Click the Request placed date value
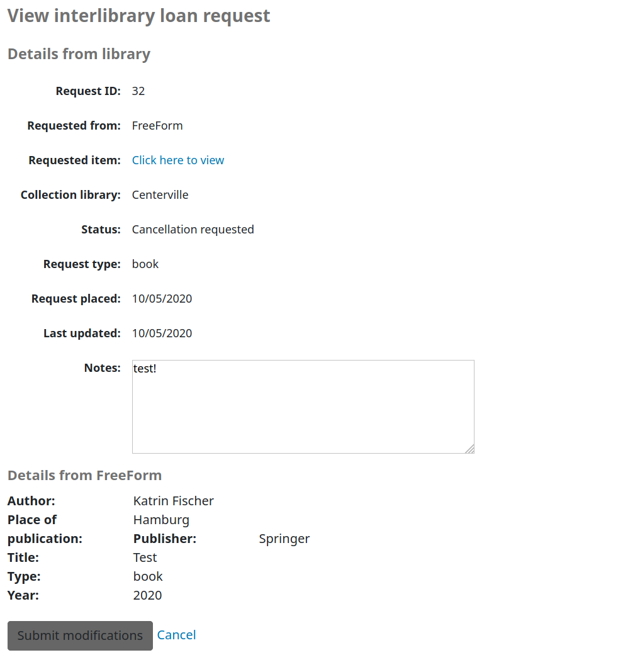 pyautogui.click(x=162, y=299)
